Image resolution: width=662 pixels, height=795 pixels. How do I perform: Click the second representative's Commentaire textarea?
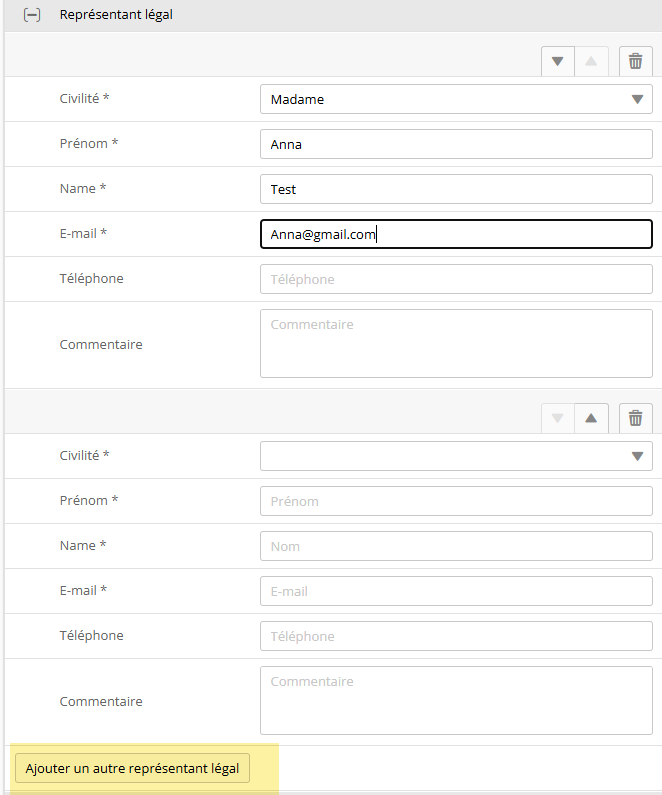tap(456, 701)
